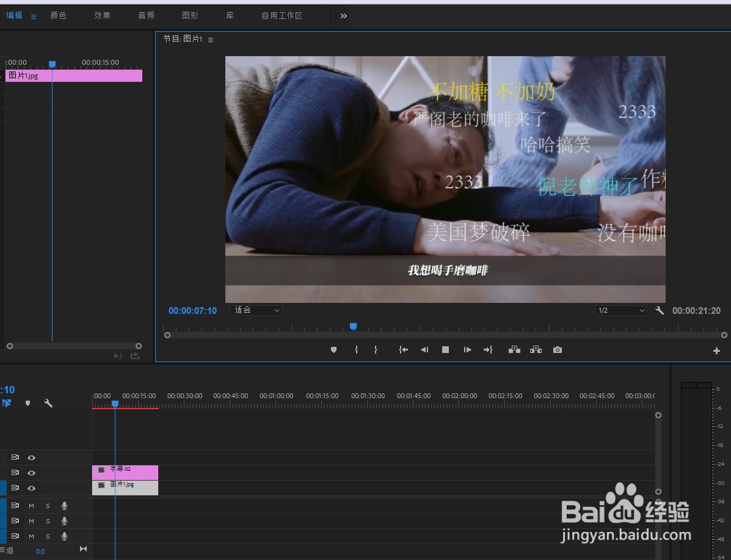Click the Mark Out brace button
The image size is (731, 560).
pos(376,350)
